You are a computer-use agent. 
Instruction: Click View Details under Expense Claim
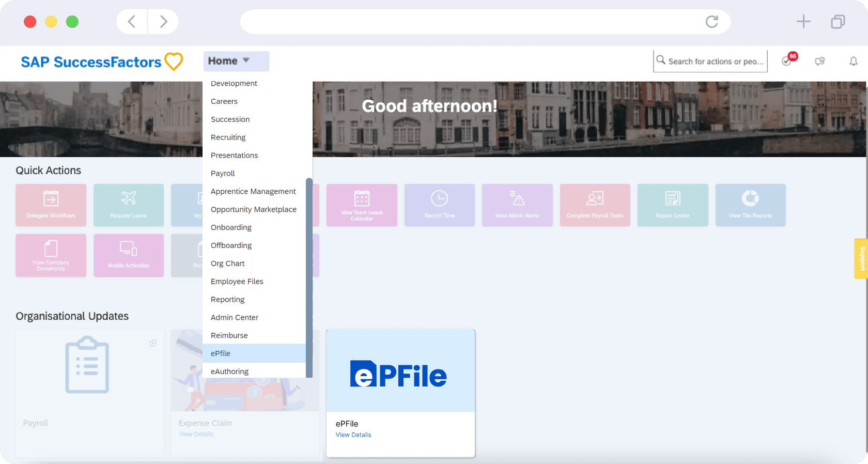point(196,435)
